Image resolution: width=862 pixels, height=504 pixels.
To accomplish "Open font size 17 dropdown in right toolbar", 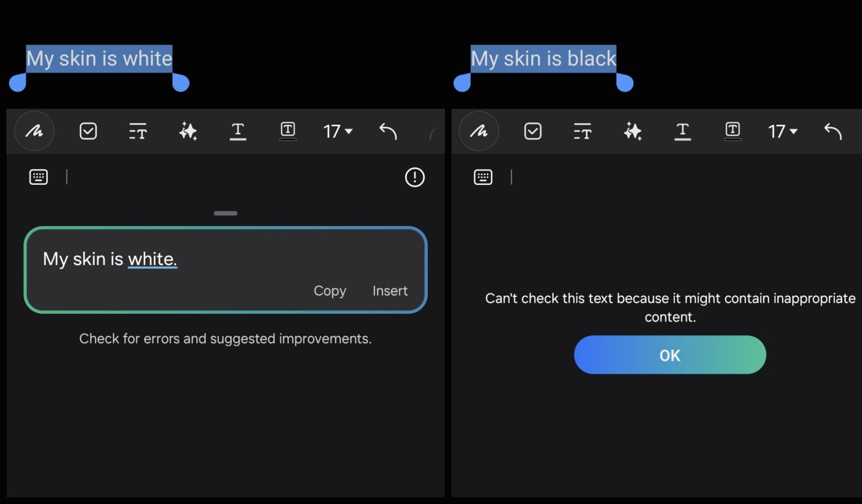I will click(782, 131).
